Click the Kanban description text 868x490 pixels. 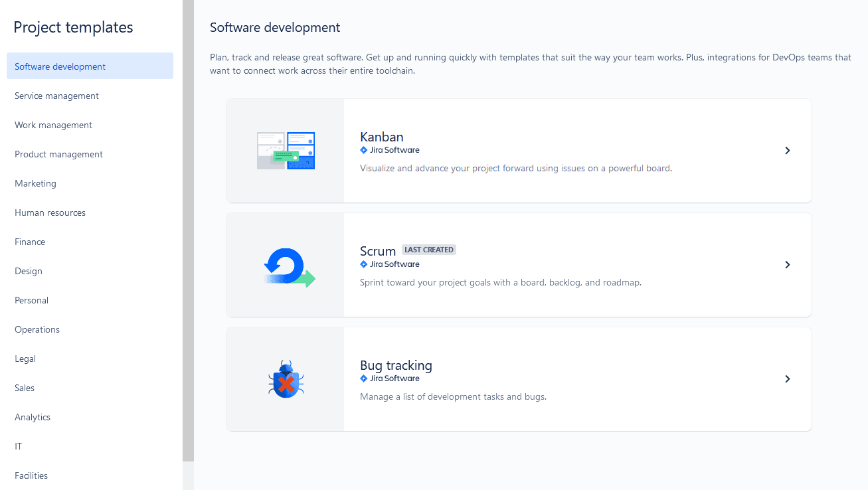[516, 168]
